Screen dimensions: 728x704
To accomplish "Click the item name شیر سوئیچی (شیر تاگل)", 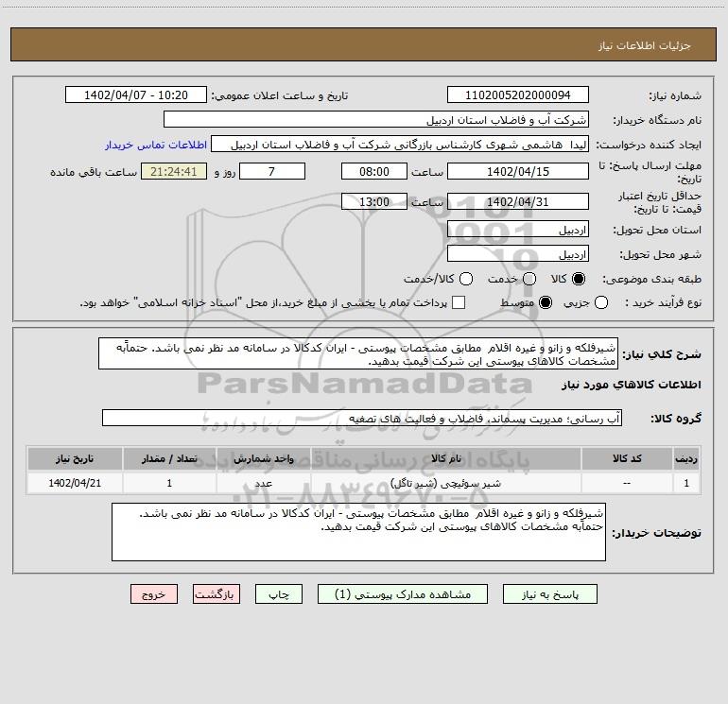I will [x=445, y=483].
